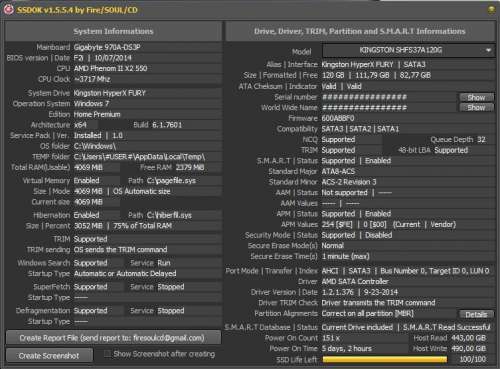The width and height of the screenshot is (500, 369).
Task: Select the BIOS date 10/07/2014
Action: click(113, 58)
